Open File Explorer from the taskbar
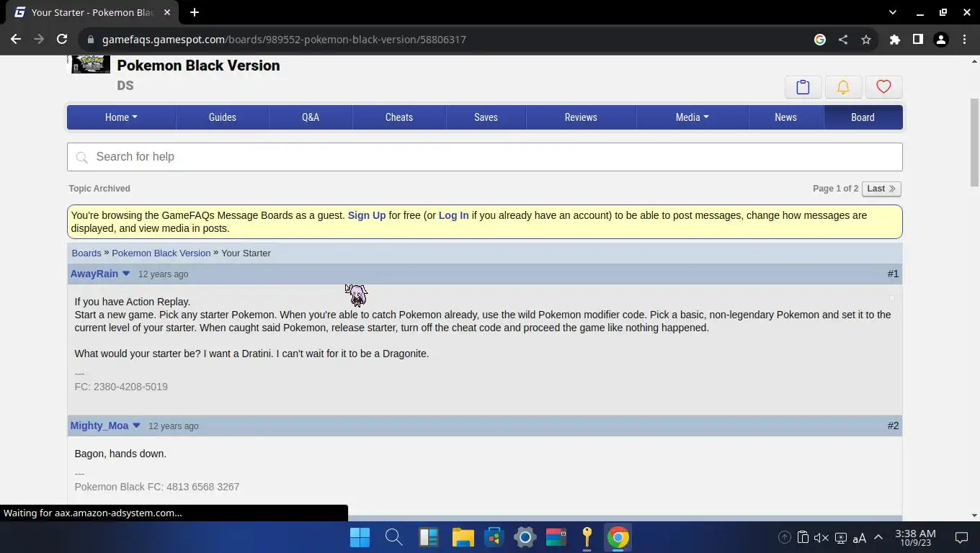Viewport: 980px width, 553px height. 463,537
